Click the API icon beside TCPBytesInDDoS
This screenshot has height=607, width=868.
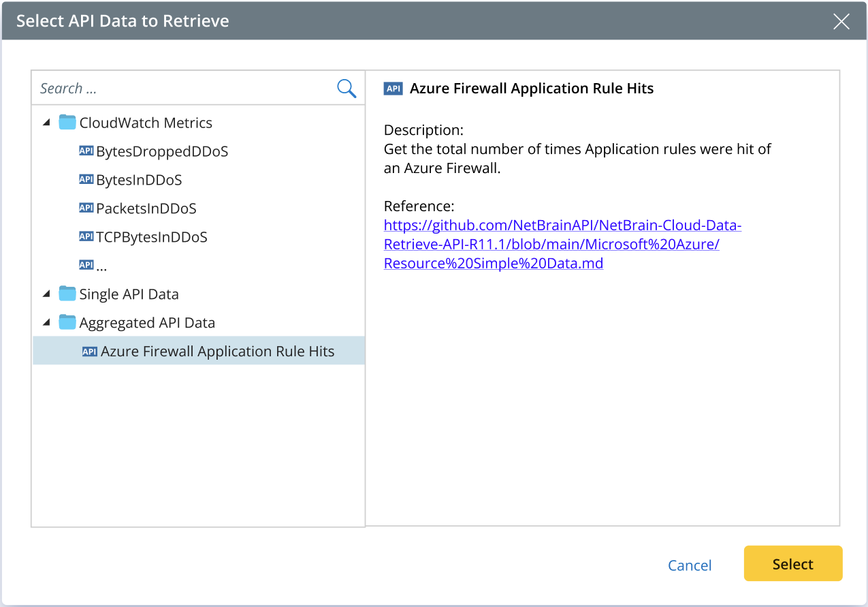click(86, 237)
